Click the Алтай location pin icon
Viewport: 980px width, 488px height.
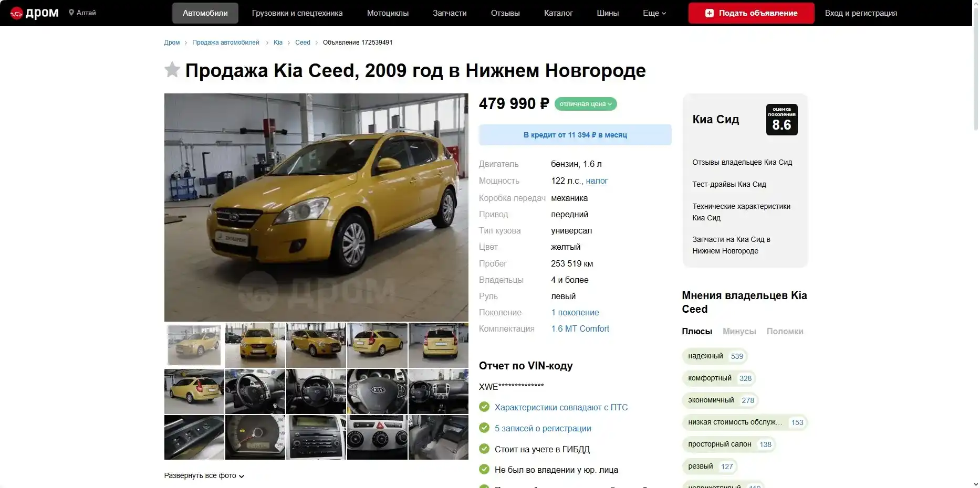(x=71, y=13)
